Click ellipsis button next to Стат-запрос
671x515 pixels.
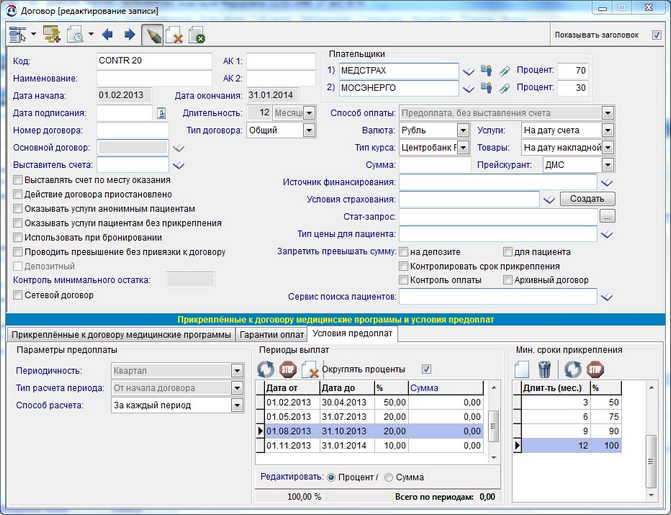click(607, 217)
